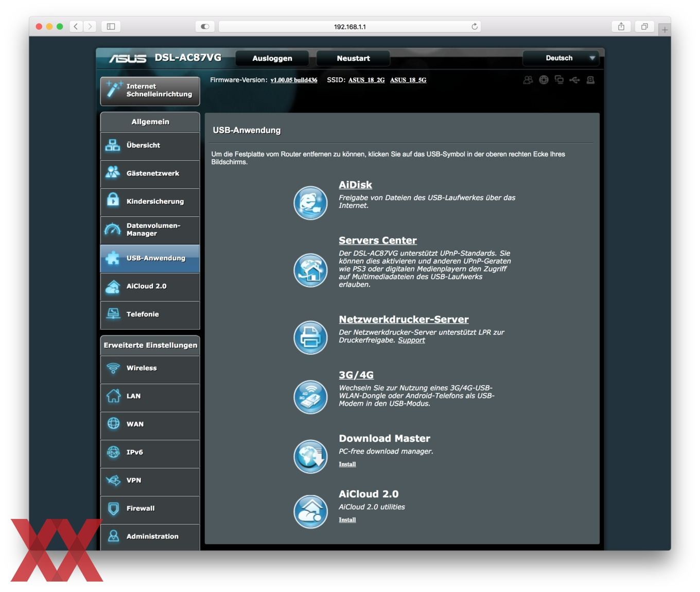
Task: Open Internet Schnelleinrichtung wizard
Action: pos(150,91)
